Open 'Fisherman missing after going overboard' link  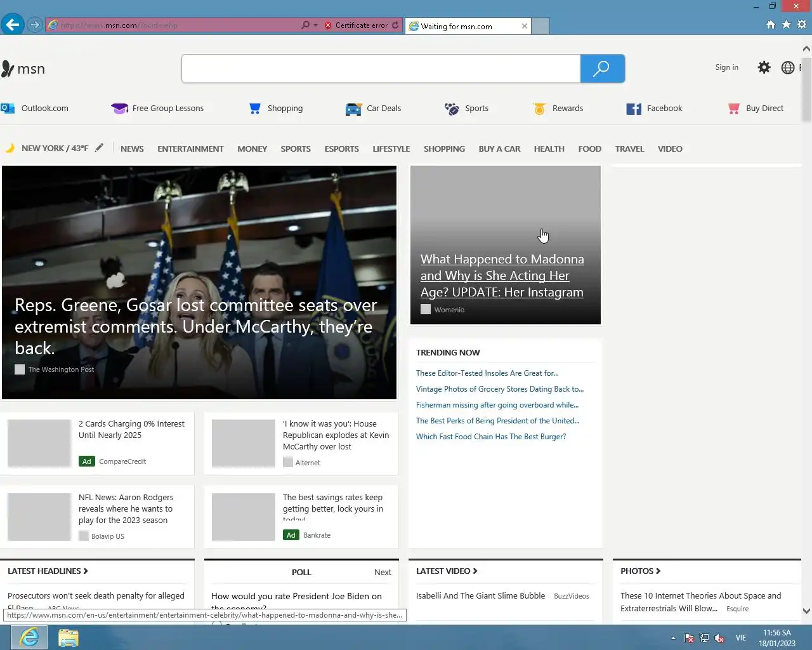[x=497, y=405]
